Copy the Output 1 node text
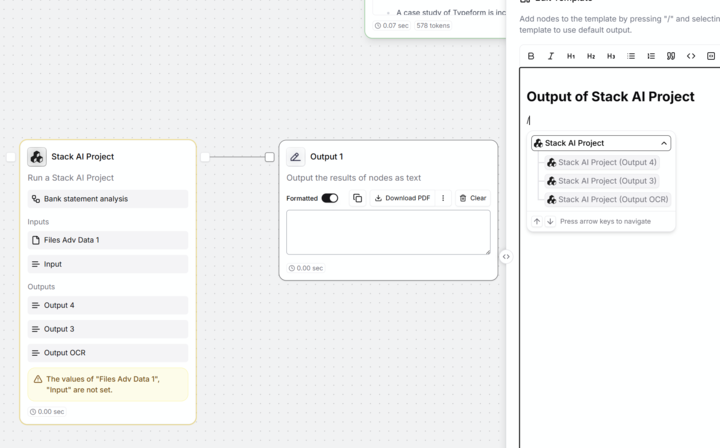This screenshot has height=448, width=720. pos(357,198)
